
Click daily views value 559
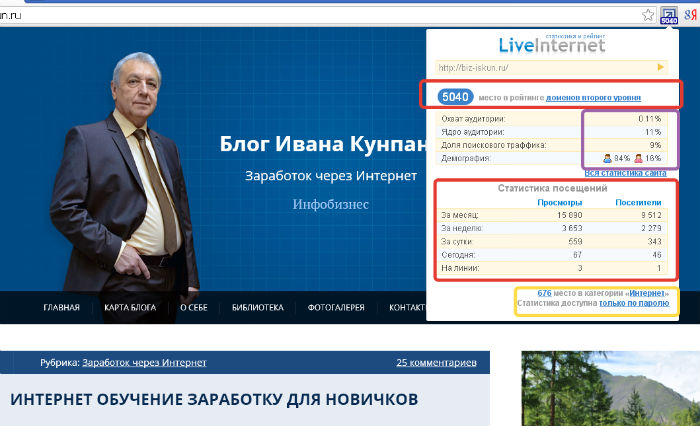point(575,241)
